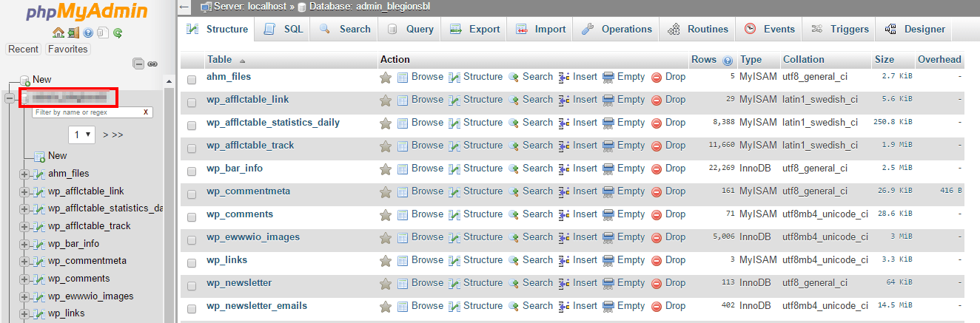Screen dimensions: 980x323
Task: Select wp_ewwwio_images checkbox
Action: point(192,239)
